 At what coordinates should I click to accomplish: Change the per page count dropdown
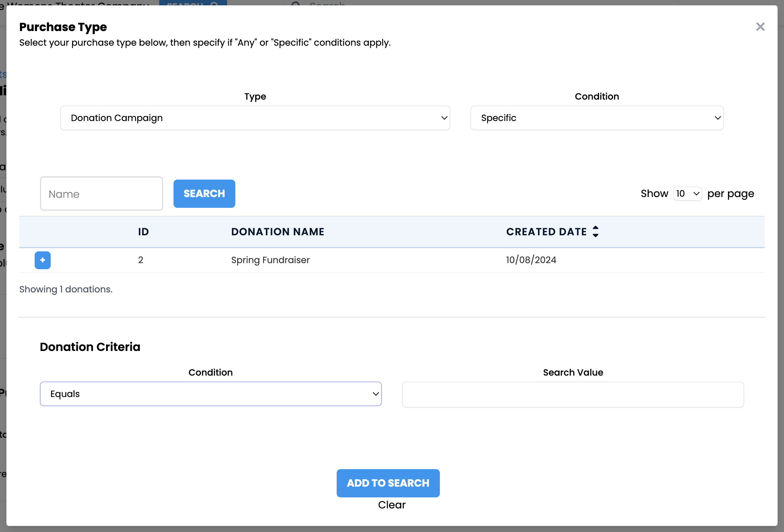pos(688,194)
